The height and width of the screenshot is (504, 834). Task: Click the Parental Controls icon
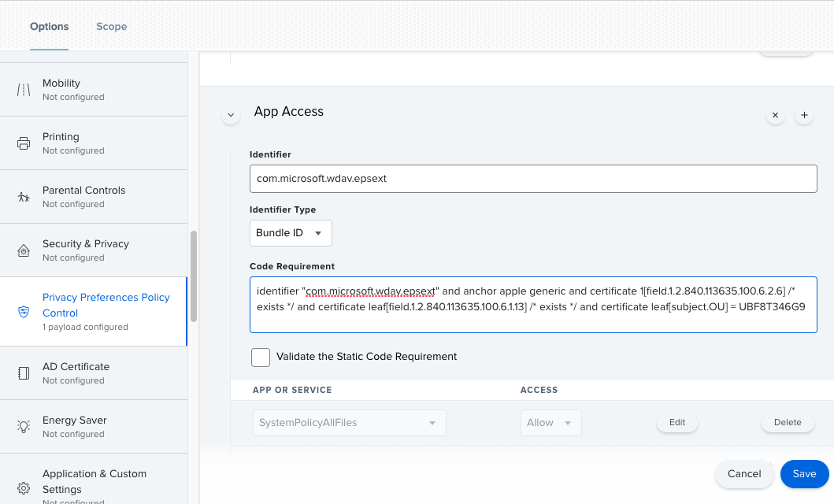tap(24, 197)
